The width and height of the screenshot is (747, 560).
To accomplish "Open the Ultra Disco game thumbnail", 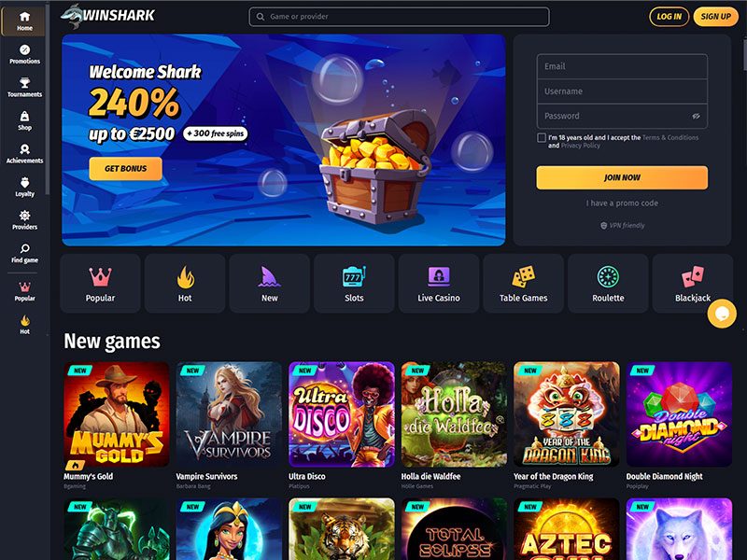I will pos(342,414).
